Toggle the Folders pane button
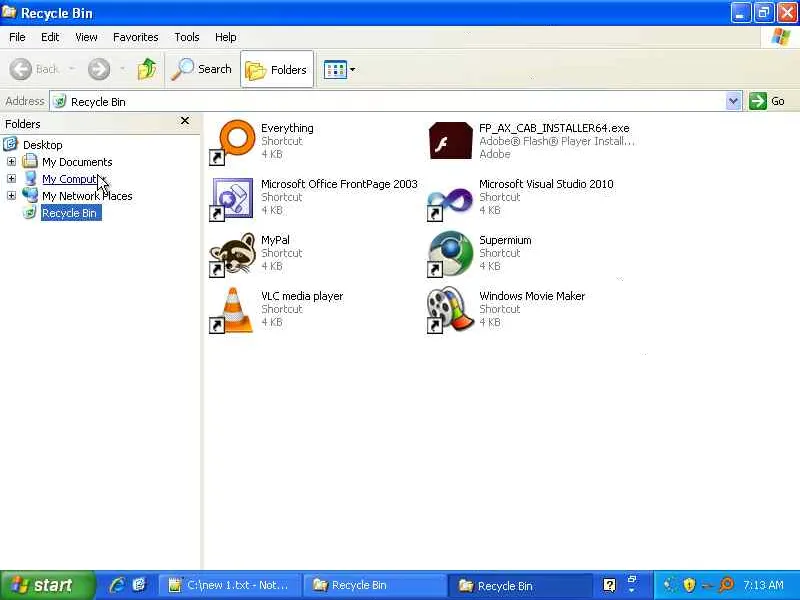This screenshot has width=800, height=600. [277, 69]
